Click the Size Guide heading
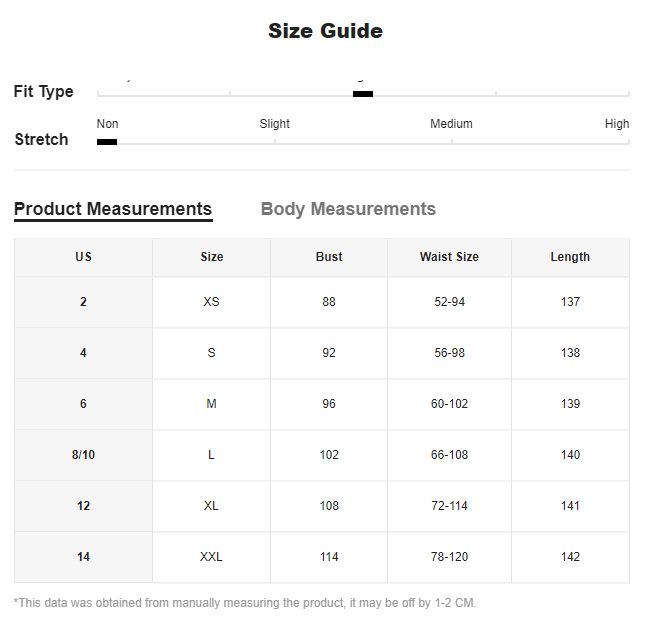Viewport: 659px width, 621px height. click(x=325, y=31)
